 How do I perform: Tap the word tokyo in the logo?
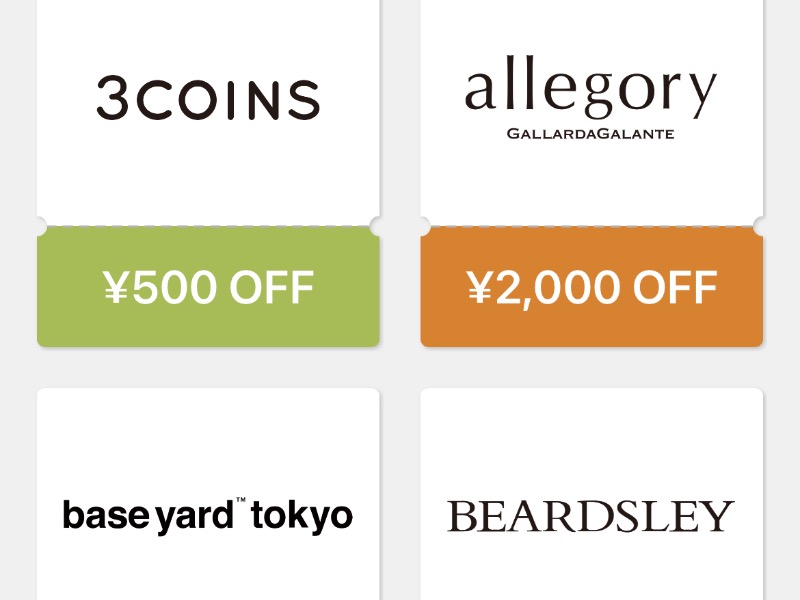click(302, 516)
